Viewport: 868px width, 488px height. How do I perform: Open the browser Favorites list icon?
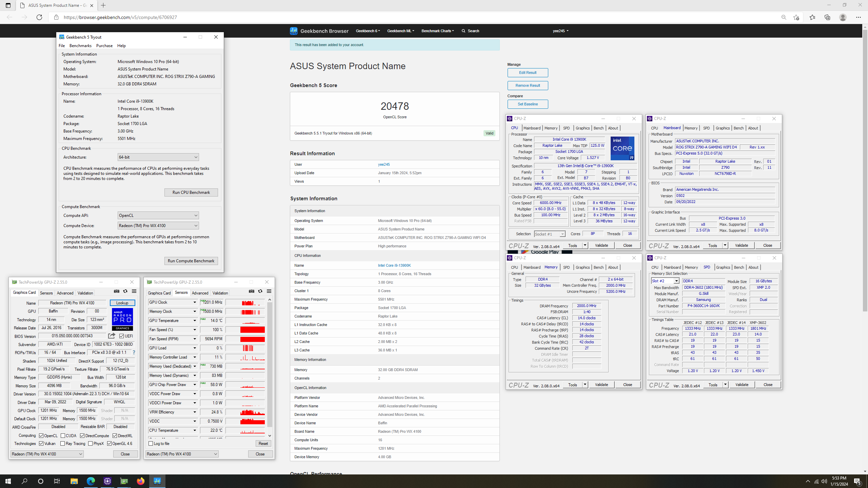pos(812,17)
